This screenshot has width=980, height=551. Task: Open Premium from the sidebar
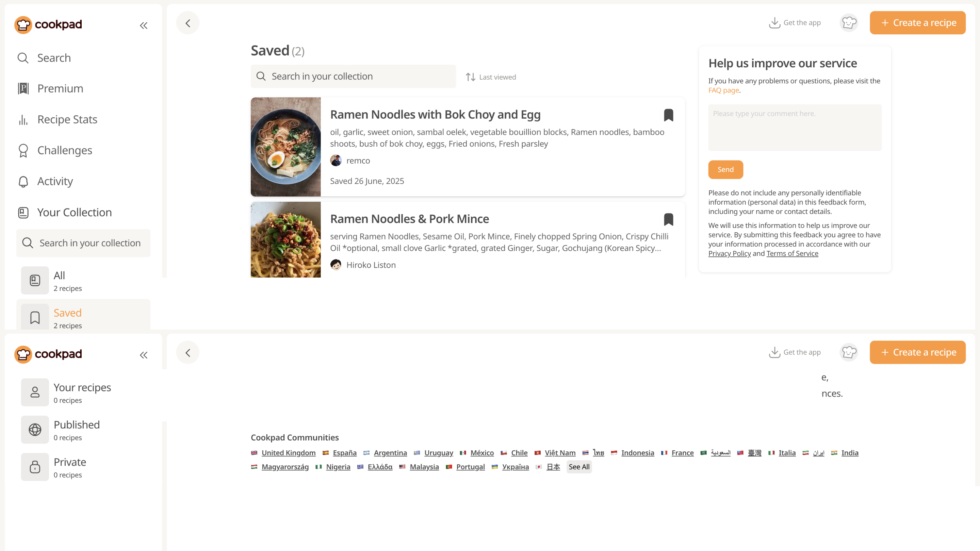point(60,88)
